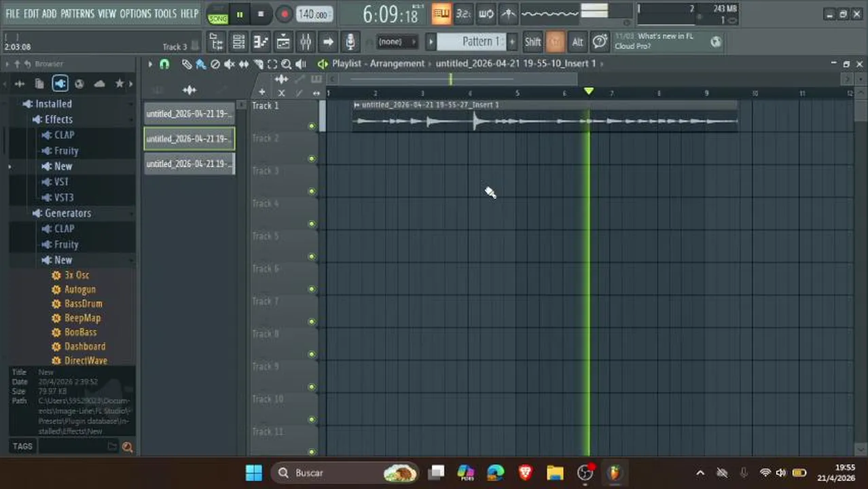Open the cloud tab icon in Browser
Screen dimensions: 868x489
[99, 84]
